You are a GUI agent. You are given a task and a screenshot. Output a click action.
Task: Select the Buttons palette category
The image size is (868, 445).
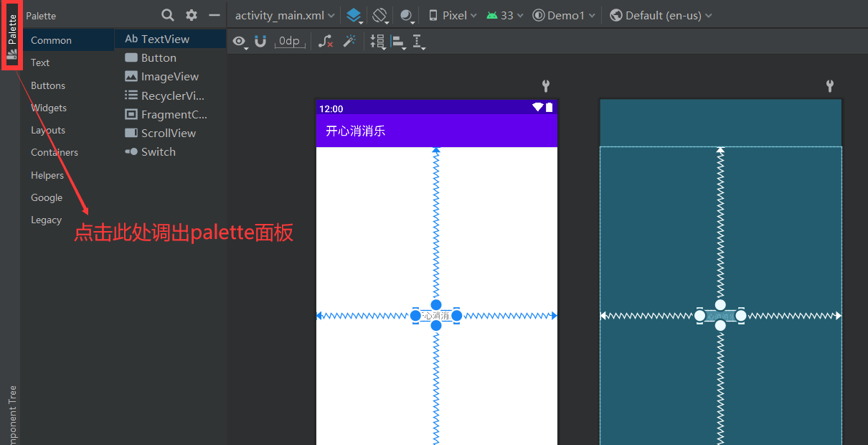[48, 85]
